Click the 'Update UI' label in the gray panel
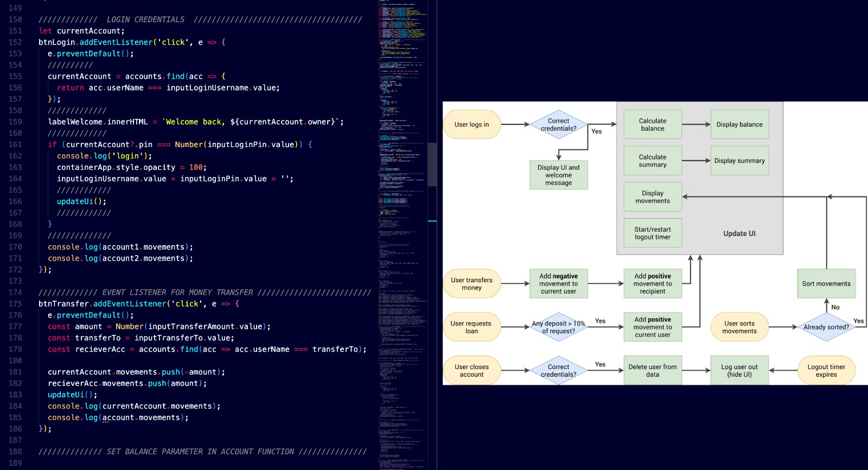This screenshot has height=470, width=868. point(739,233)
